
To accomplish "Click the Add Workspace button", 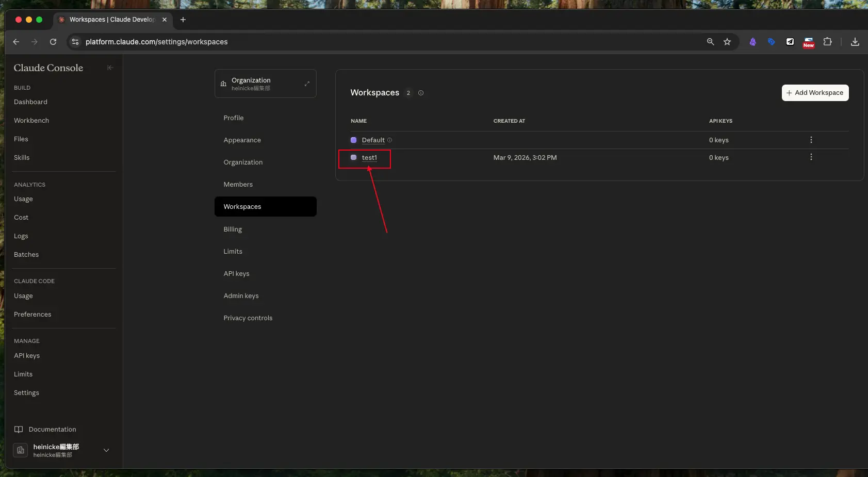I will click(814, 93).
